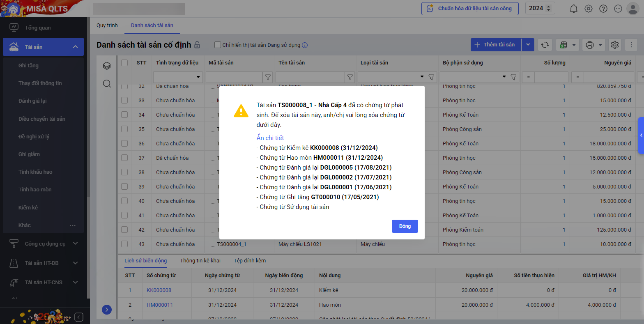Click the layers stack icon
This screenshot has width=644, height=324.
[x=107, y=66]
